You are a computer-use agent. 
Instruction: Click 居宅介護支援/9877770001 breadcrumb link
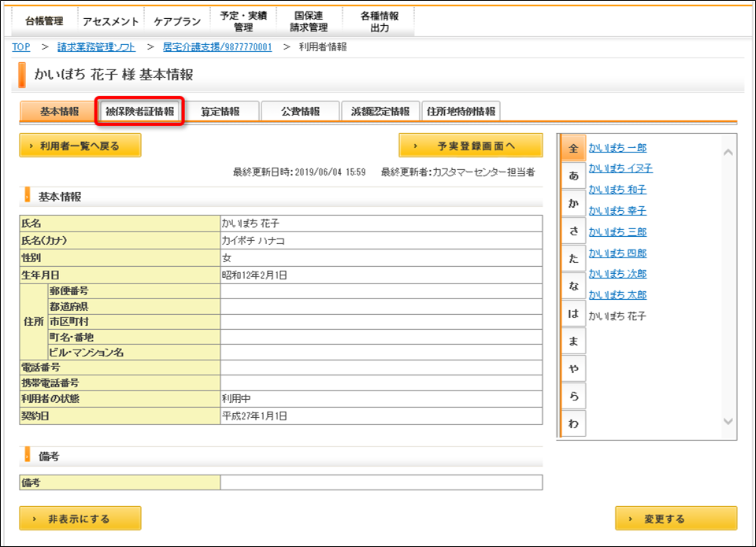(217, 46)
